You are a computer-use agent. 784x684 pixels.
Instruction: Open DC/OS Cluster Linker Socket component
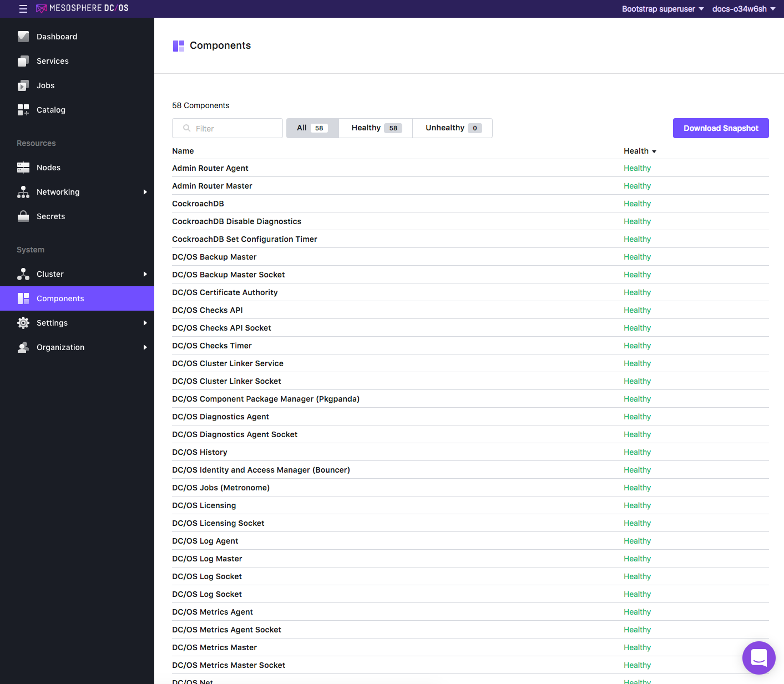226,381
